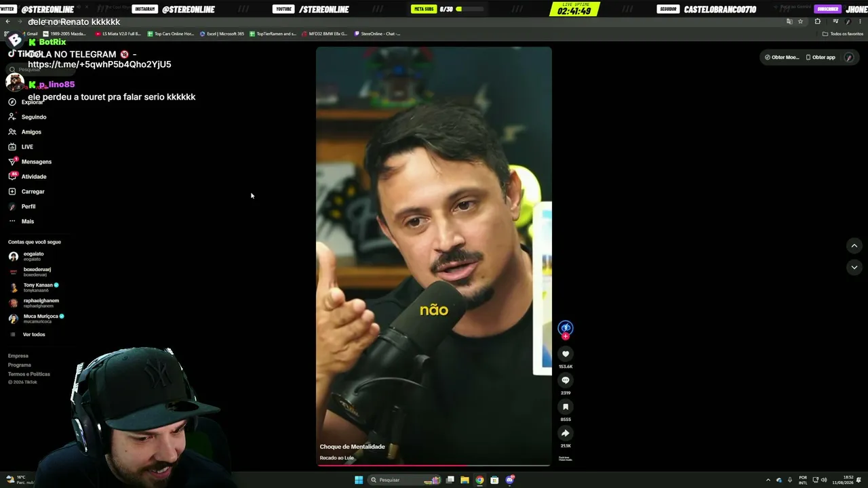This screenshot has height=488, width=868.
Task: Open the Gmail bookmark
Action: (x=30, y=34)
